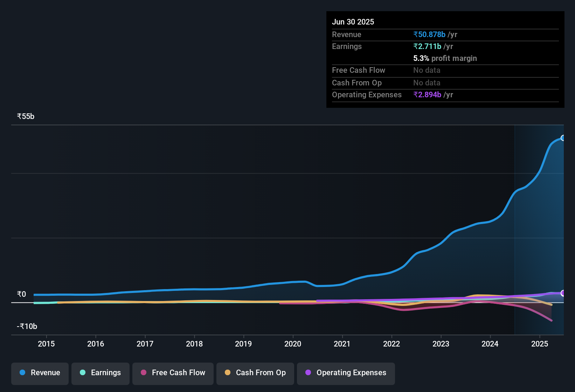Hide the Earnings line via its legend button
The height and width of the screenshot is (392, 575).
(100, 373)
